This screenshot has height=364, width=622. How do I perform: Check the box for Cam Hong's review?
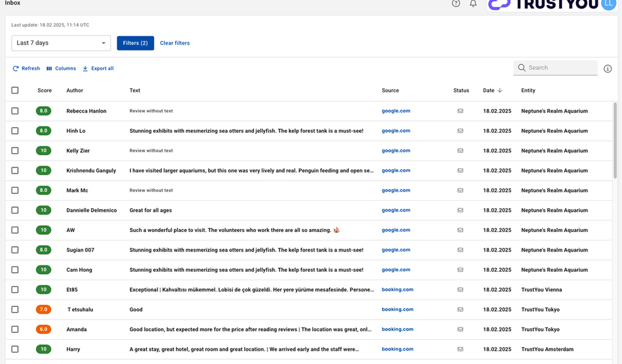point(15,270)
